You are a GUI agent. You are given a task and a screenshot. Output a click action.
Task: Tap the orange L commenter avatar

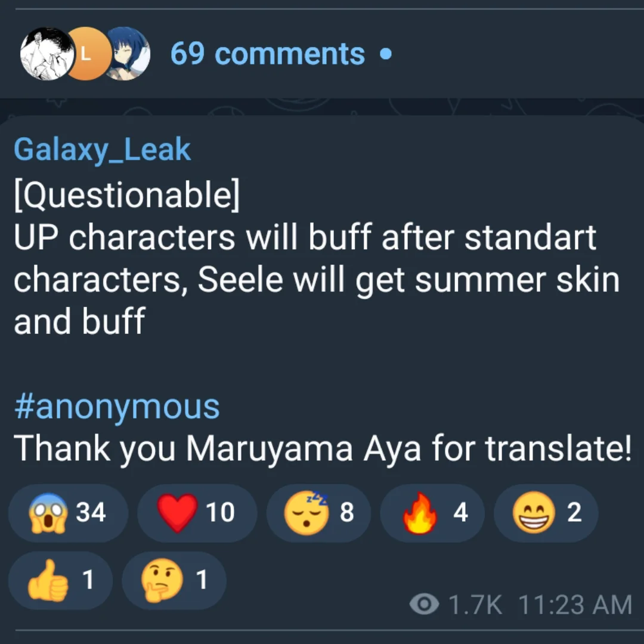point(88,54)
